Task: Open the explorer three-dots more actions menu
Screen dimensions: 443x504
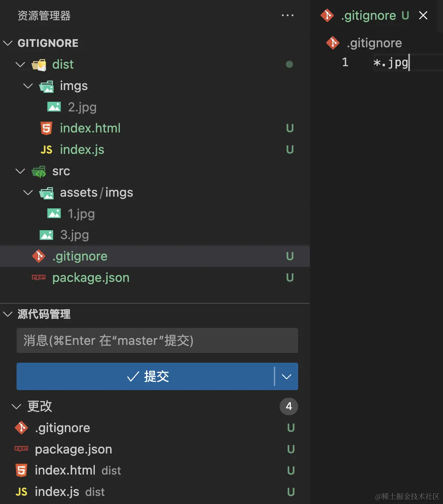Action: point(287,15)
